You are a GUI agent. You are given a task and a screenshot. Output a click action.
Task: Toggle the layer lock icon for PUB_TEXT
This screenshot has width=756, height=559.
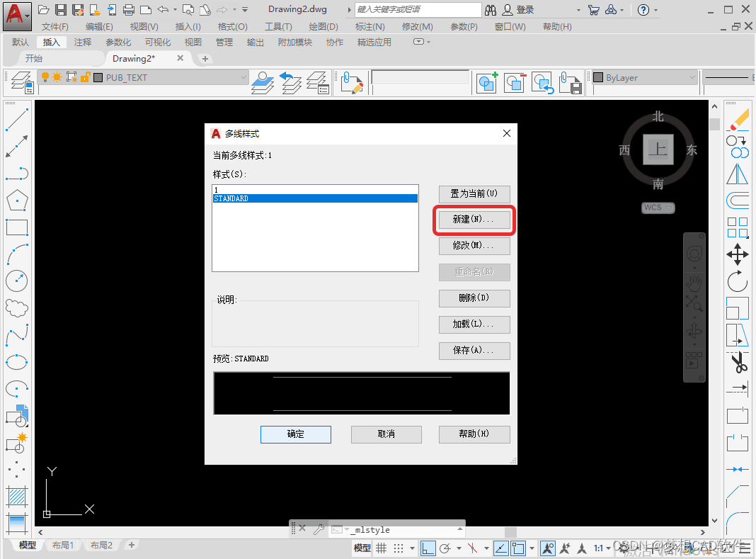click(86, 77)
